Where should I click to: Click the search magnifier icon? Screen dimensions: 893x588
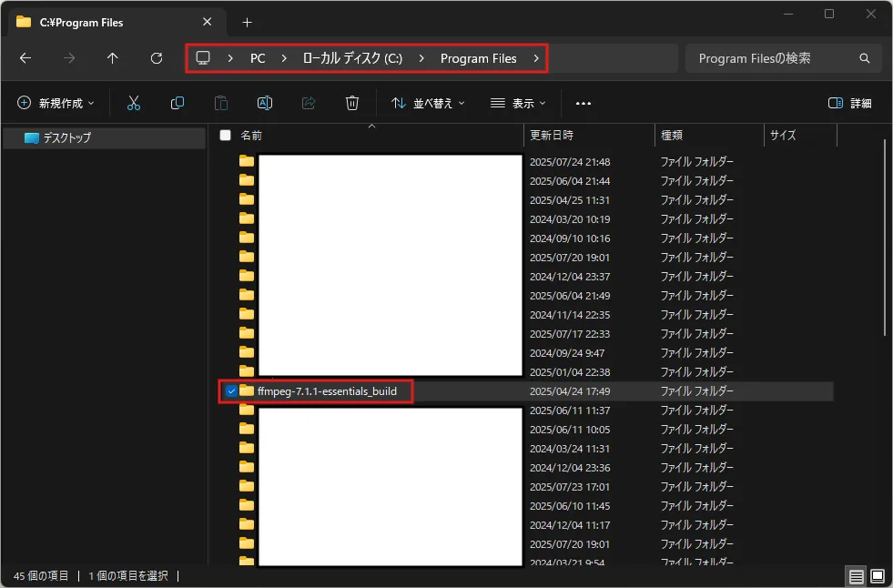point(864,58)
